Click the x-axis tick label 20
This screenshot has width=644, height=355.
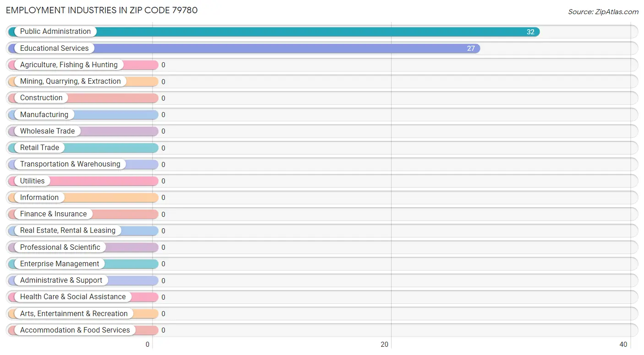[x=385, y=344]
